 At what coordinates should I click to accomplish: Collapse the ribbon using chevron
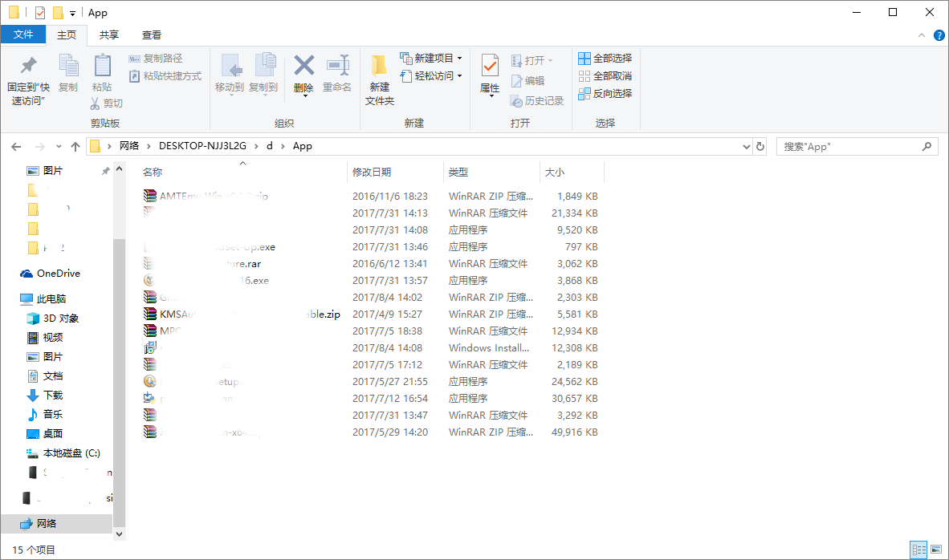pos(922,35)
